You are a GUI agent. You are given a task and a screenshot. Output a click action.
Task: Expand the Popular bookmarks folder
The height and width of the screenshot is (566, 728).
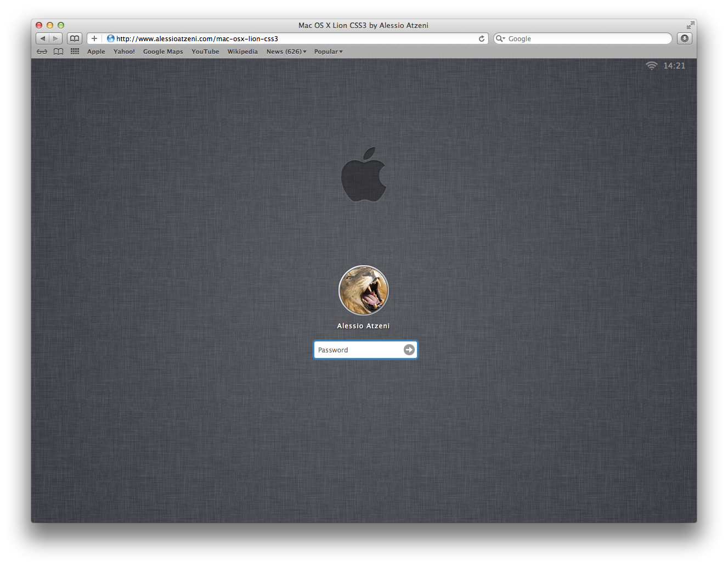pos(328,52)
